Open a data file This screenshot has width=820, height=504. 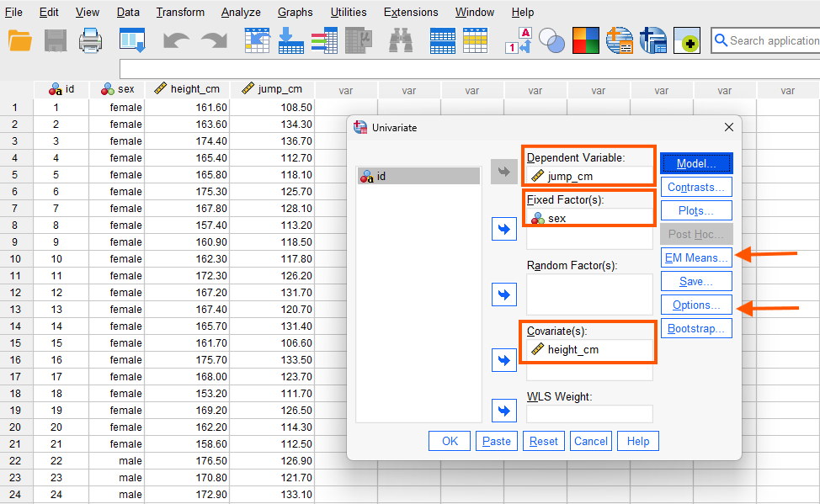click(19, 40)
